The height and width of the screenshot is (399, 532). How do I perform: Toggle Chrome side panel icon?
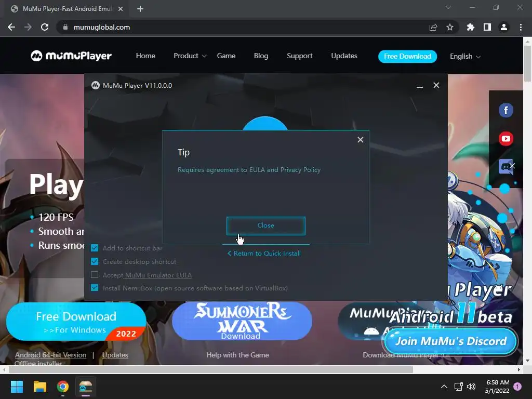pos(487,27)
